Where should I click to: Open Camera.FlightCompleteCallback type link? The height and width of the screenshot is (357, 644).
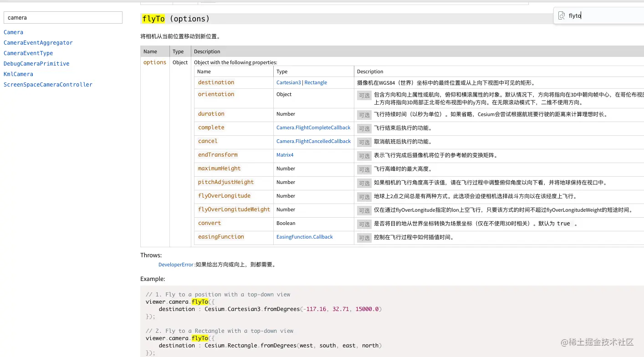coord(313,127)
